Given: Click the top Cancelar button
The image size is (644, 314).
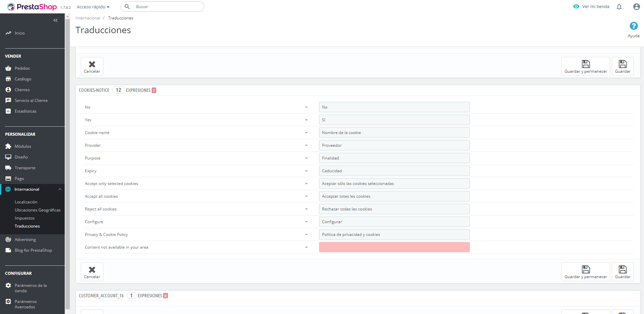Looking at the screenshot, I should tap(92, 66).
